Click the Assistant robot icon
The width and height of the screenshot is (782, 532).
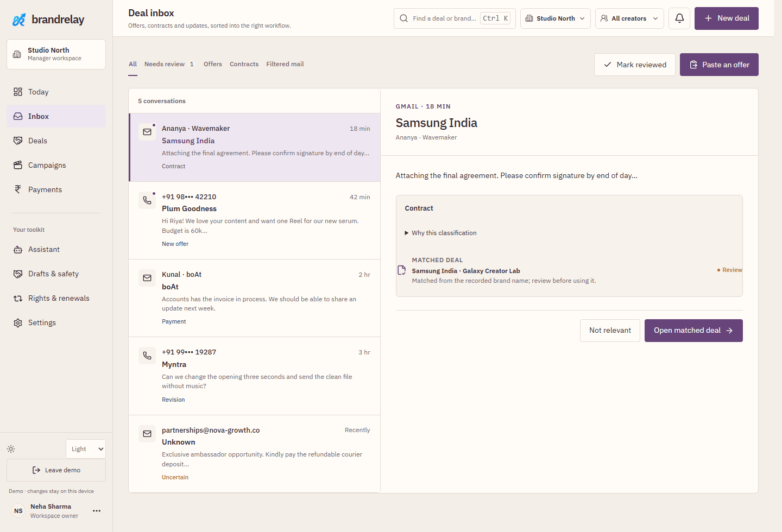(x=18, y=249)
